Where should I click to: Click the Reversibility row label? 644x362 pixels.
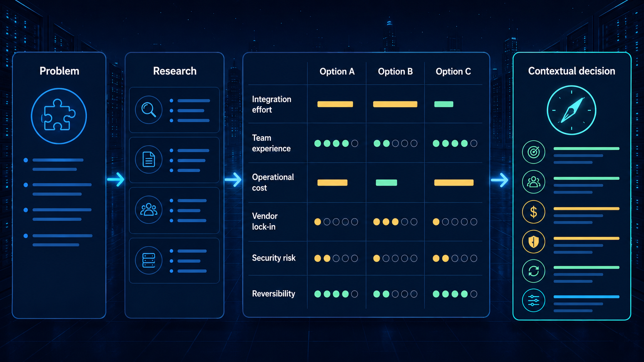pyautogui.click(x=273, y=294)
